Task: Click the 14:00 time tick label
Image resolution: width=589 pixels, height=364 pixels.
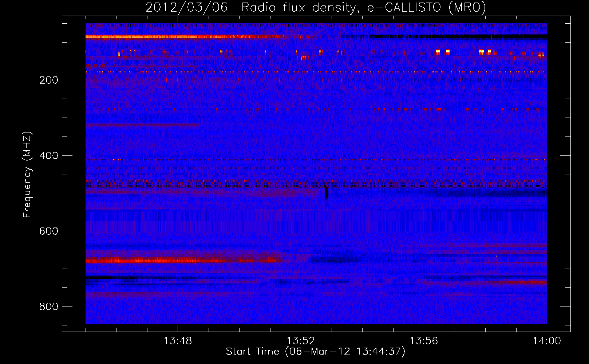Action: coord(547,341)
